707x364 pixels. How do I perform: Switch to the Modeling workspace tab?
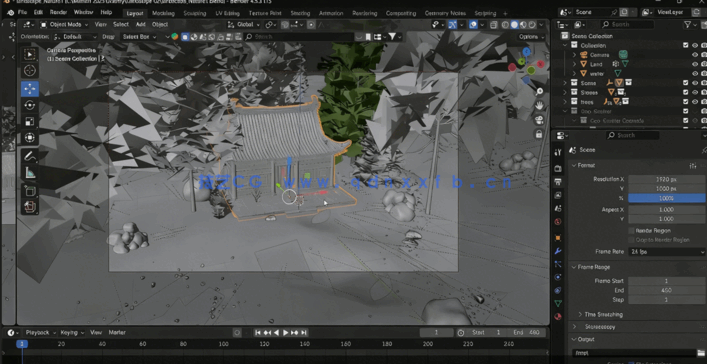click(x=163, y=13)
